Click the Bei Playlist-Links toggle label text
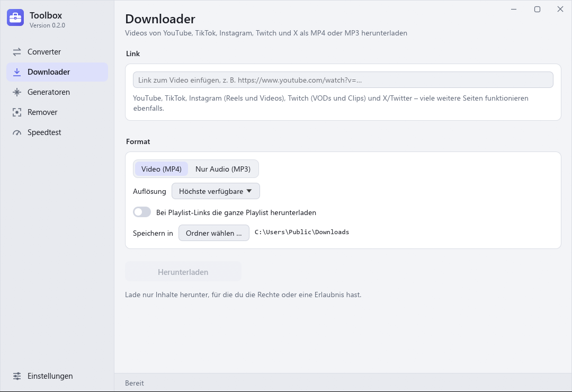The height and width of the screenshot is (392, 572). [236, 213]
